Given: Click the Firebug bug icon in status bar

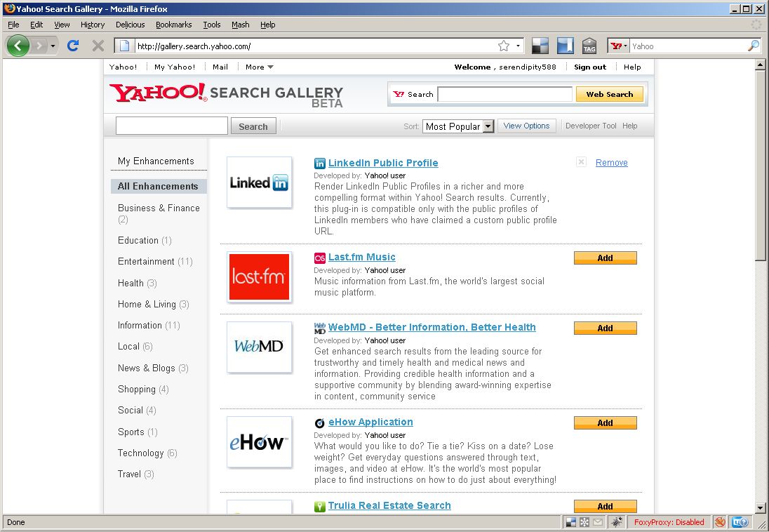Looking at the screenshot, I should pyautogui.click(x=617, y=522).
